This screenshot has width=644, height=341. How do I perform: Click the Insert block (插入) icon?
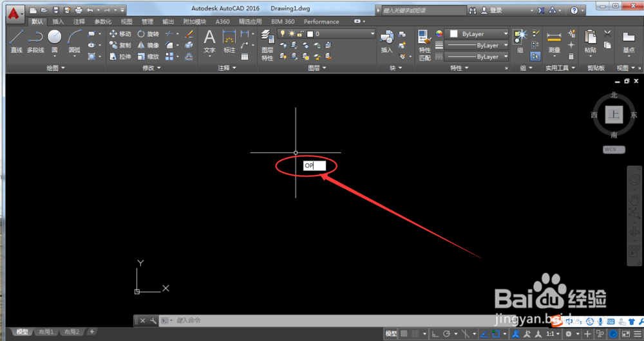[x=387, y=41]
